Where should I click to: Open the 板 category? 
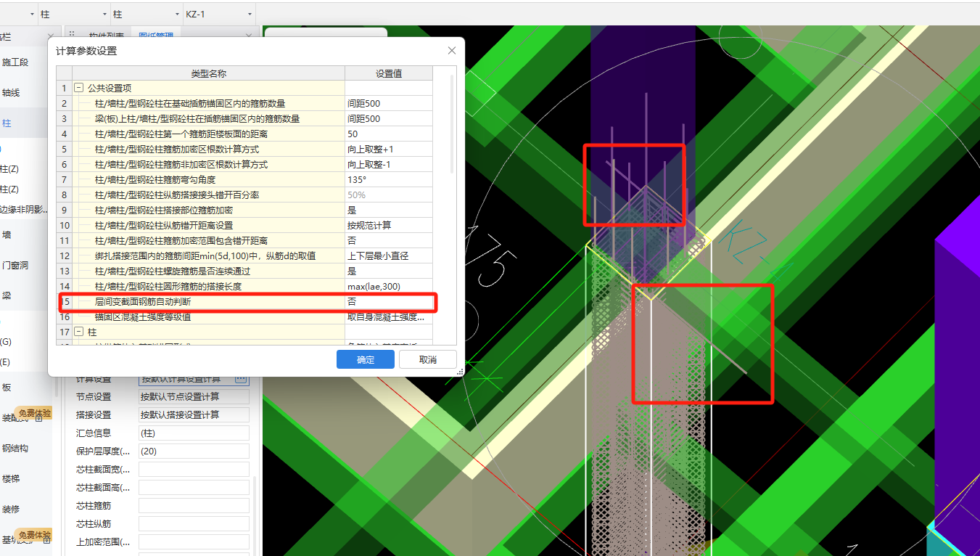7,387
